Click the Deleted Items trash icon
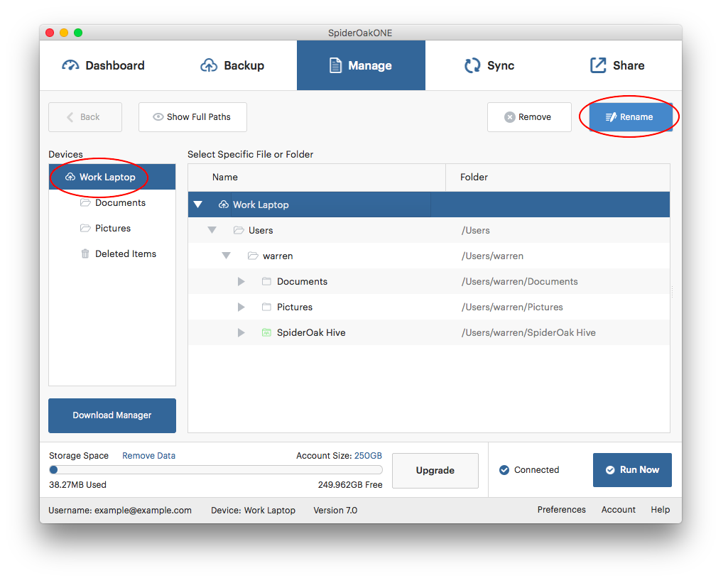This screenshot has width=728, height=578. [x=85, y=253]
